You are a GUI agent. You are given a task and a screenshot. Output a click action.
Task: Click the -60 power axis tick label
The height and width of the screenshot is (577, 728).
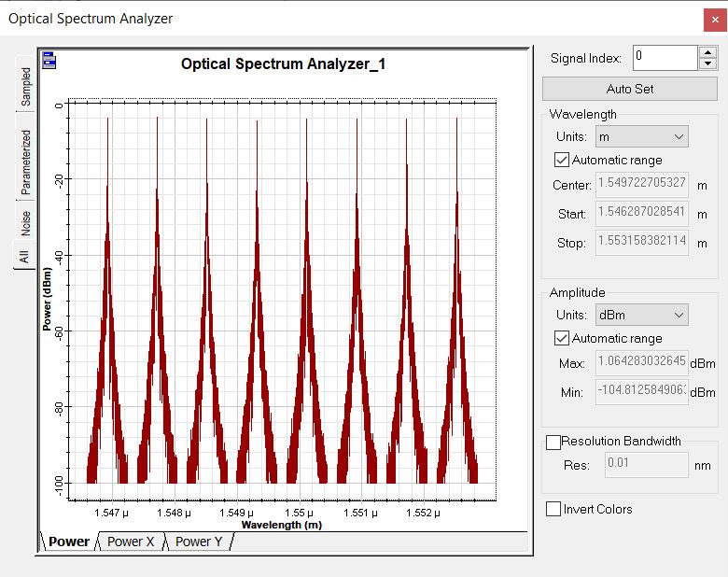(59, 333)
